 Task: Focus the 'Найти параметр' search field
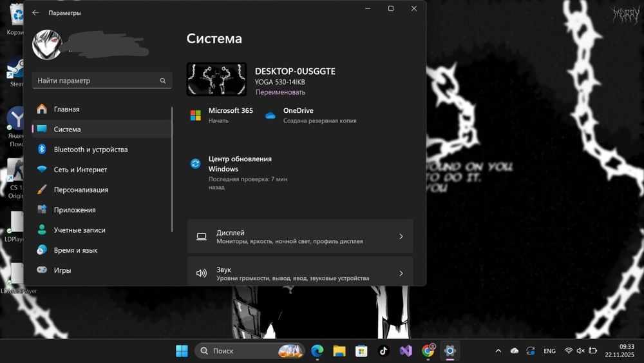(102, 81)
